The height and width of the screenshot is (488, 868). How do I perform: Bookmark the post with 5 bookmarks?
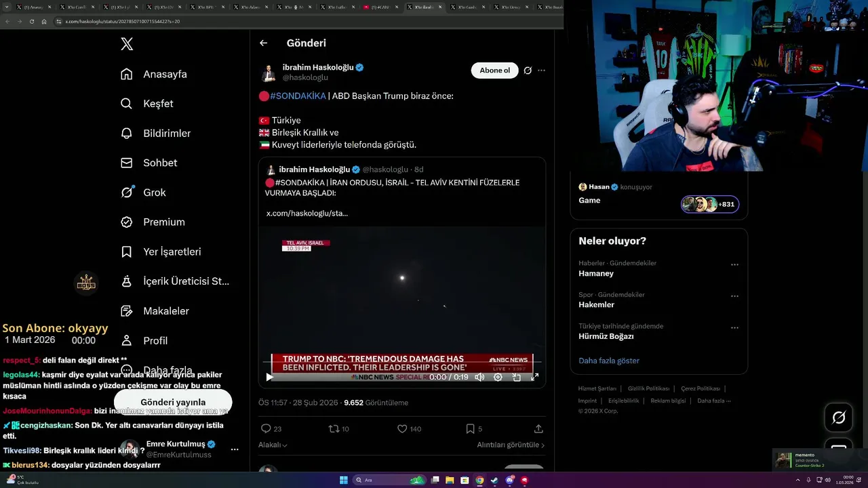tap(470, 428)
